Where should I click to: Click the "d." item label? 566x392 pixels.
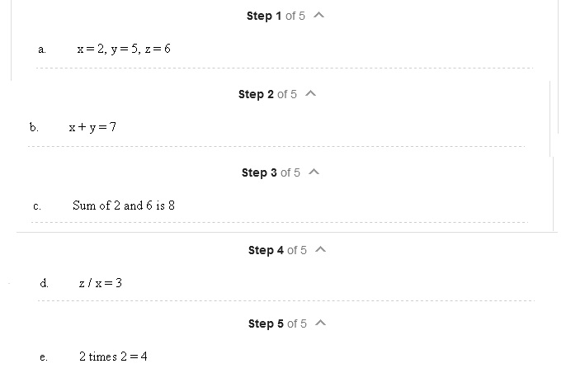(x=44, y=283)
